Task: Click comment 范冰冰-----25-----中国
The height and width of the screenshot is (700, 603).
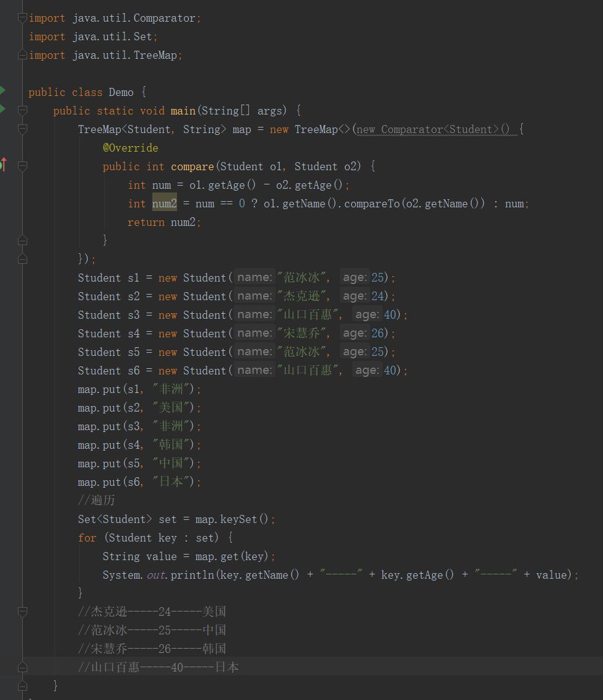Action: [x=152, y=630]
